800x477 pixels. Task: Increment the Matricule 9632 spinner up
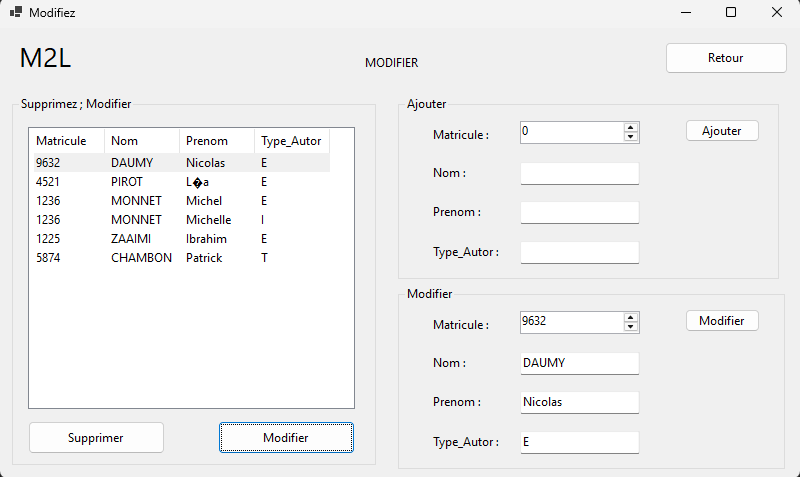point(630,317)
